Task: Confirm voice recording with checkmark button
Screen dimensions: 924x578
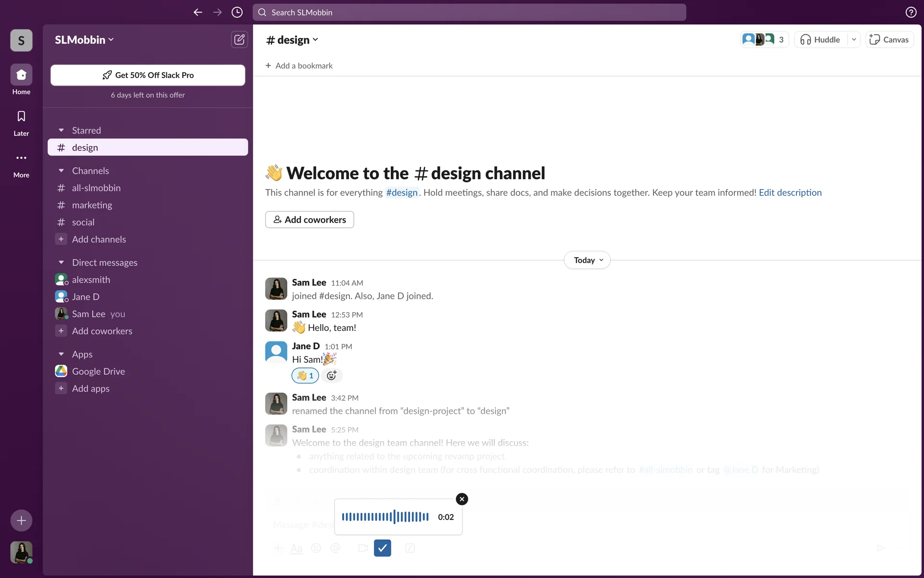Action: pyautogui.click(x=382, y=548)
